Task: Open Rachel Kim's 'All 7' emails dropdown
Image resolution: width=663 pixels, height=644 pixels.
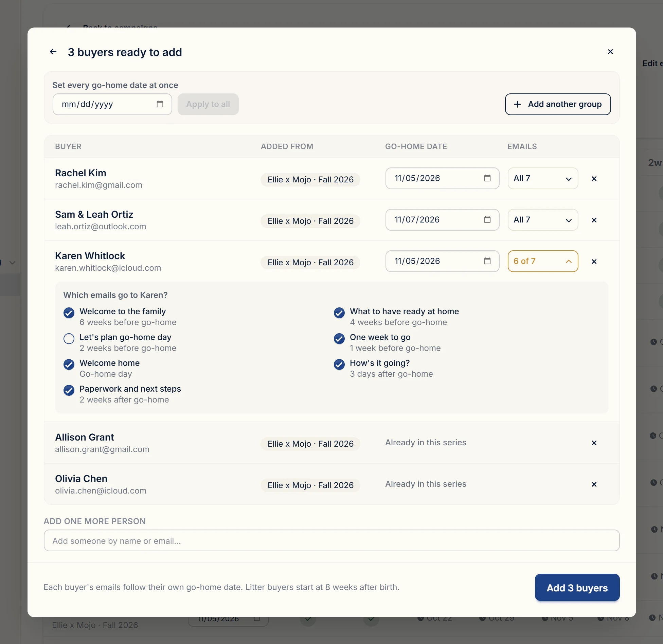Action: click(543, 178)
